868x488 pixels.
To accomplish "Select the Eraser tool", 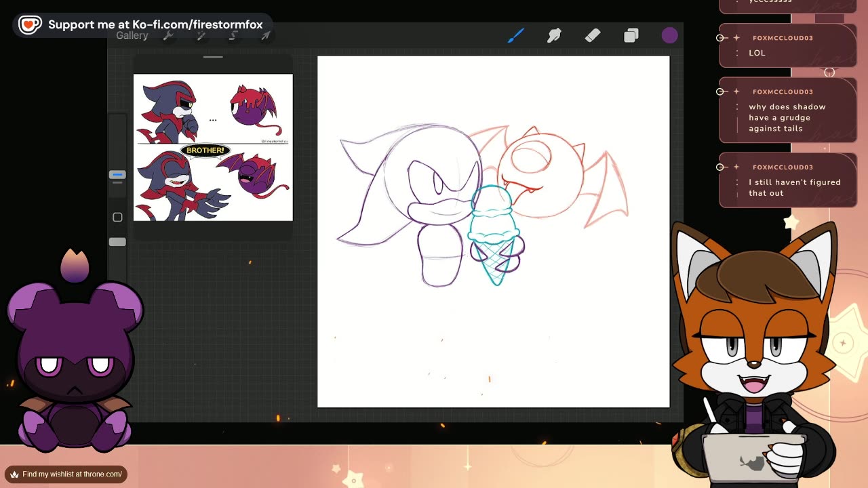I will click(593, 35).
